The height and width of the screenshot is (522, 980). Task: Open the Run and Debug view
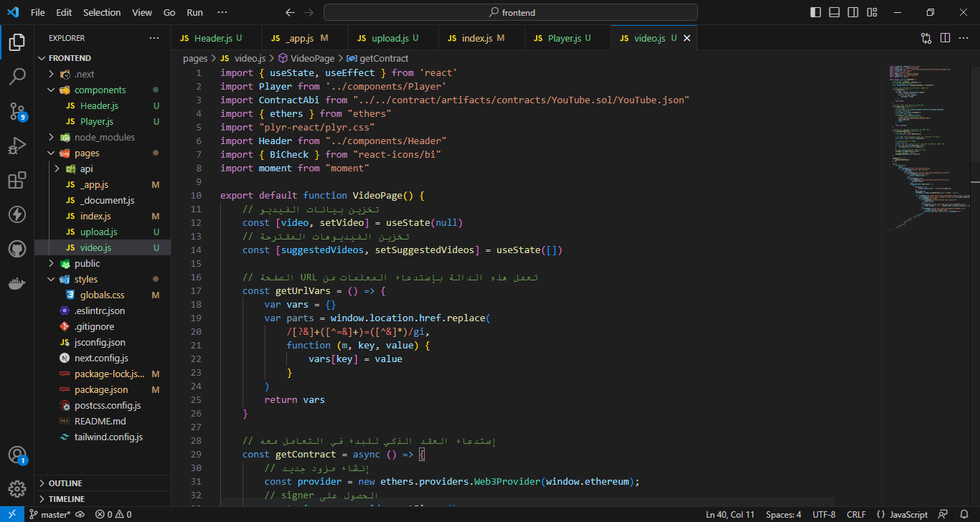tap(17, 146)
